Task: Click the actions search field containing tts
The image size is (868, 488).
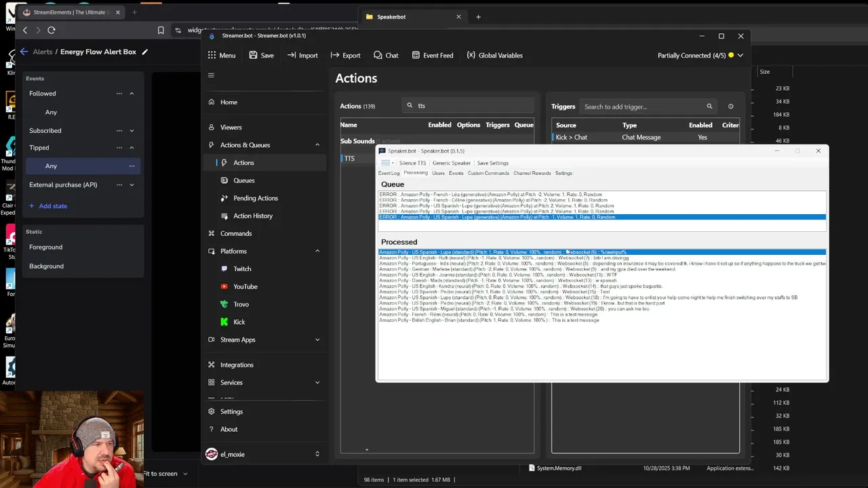Action: (x=467, y=106)
